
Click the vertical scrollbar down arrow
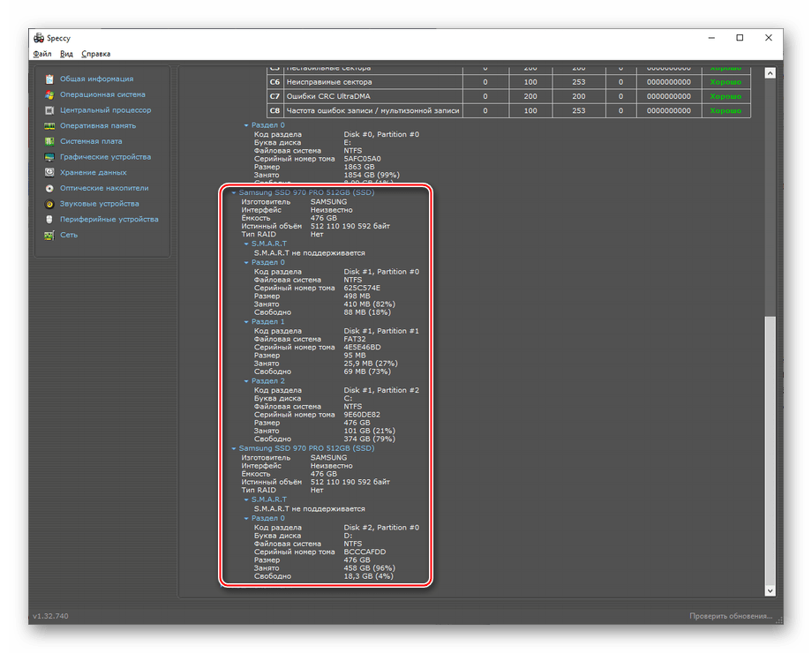pos(770,590)
